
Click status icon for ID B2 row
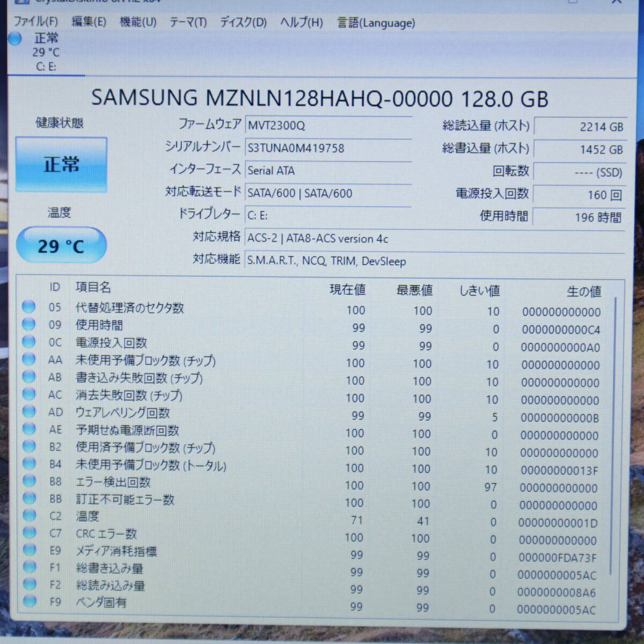28,446
